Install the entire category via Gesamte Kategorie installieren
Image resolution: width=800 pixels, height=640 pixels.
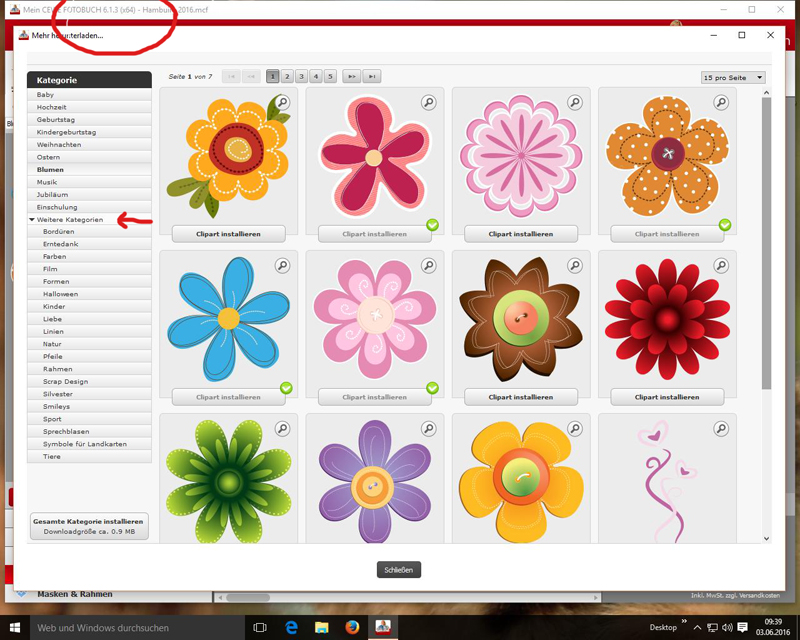pyautogui.click(x=89, y=526)
